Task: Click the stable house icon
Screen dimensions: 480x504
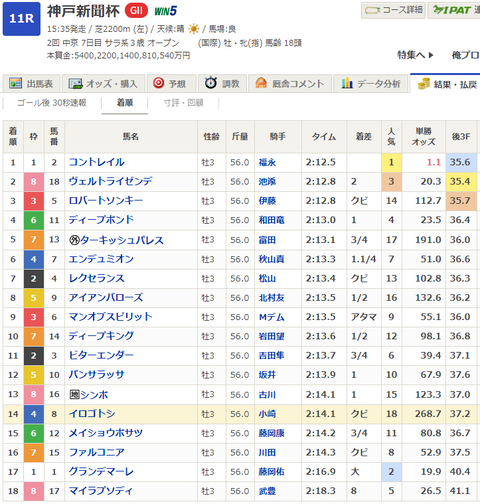Action: coord(261,83)
